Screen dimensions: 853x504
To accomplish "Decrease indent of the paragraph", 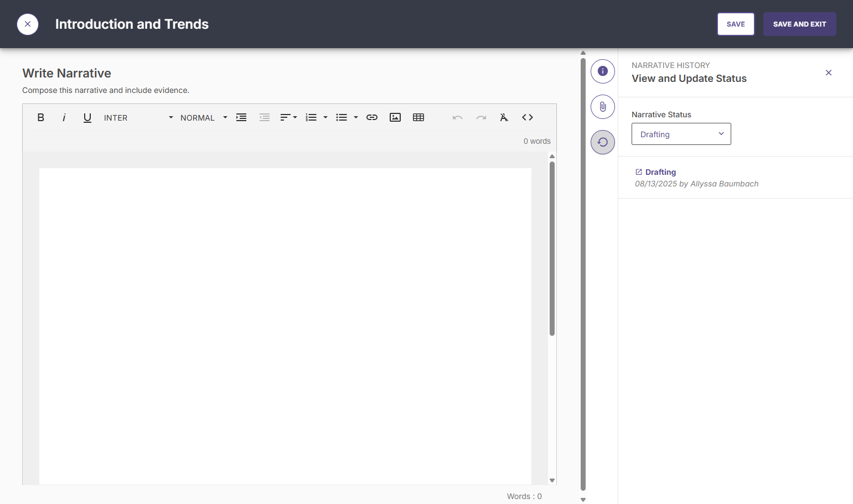I will (x=265, y=117).
